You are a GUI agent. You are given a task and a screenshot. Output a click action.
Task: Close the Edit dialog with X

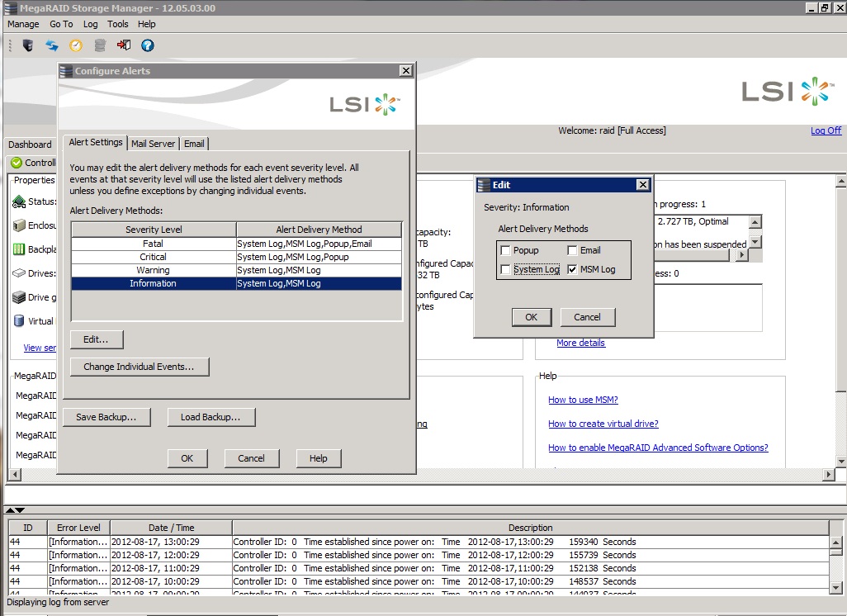643,185
